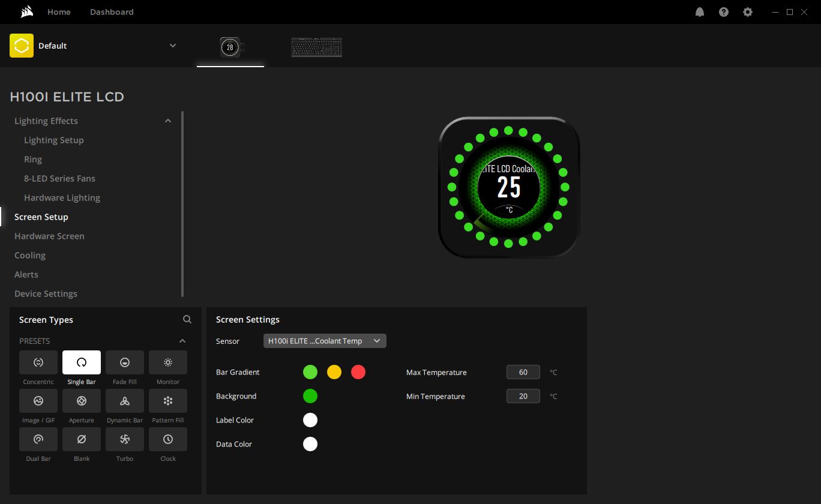
Task: Change the Background color swatch
Action: pyautogui.click(x=310, y=396)
